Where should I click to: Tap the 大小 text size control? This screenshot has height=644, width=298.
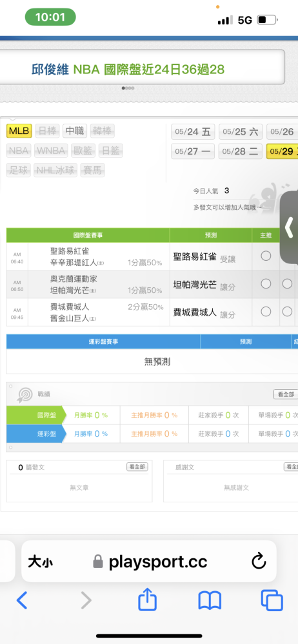click(x=40, y=562)
